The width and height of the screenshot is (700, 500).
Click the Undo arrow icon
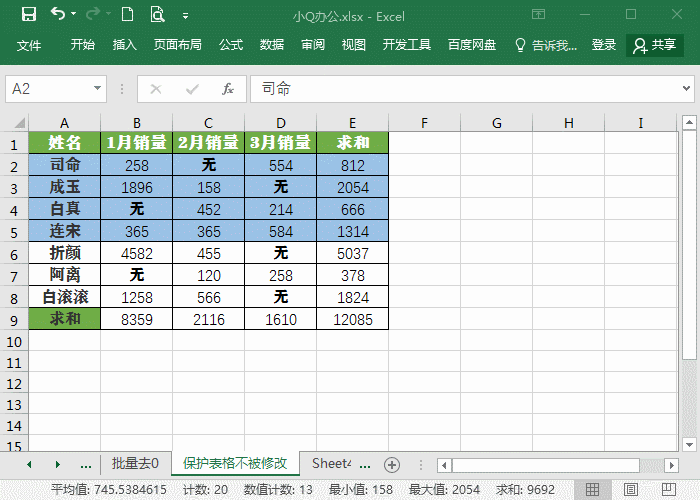[58, 14]
